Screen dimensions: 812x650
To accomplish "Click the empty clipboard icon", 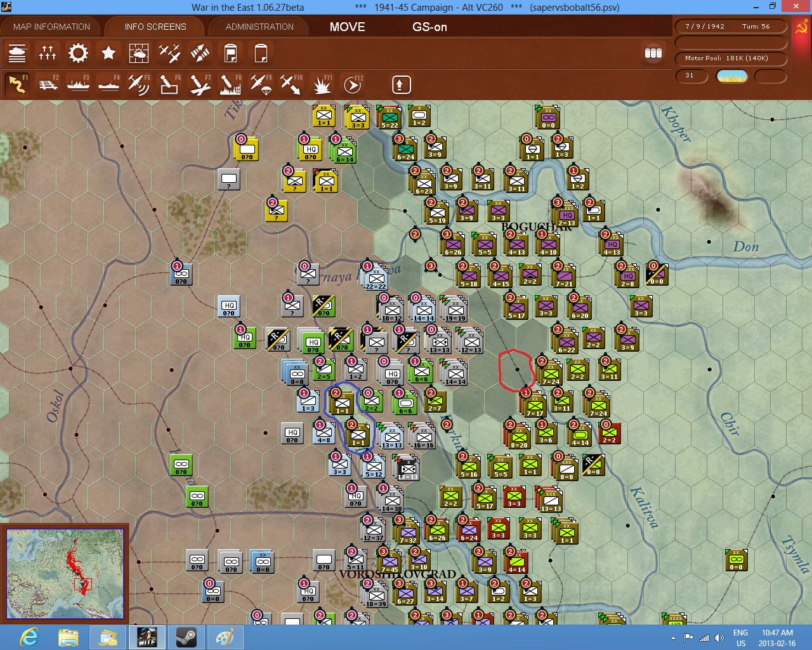I will (x=261, y=53).
